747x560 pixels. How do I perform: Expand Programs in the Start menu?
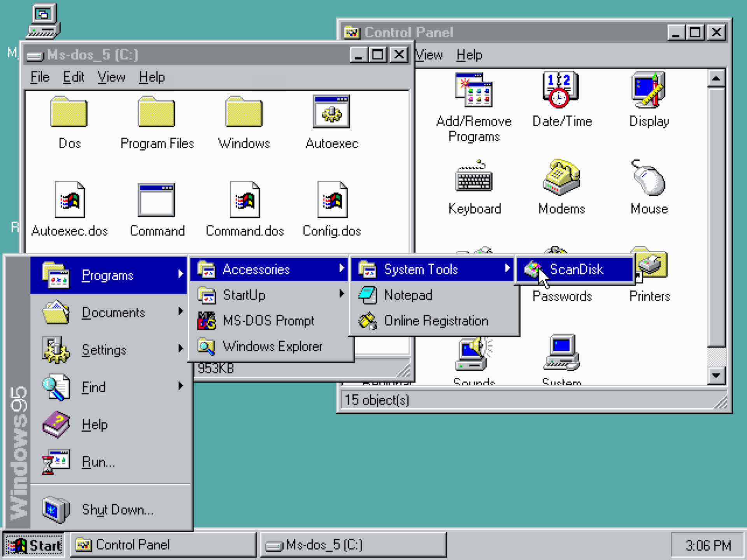109,275
